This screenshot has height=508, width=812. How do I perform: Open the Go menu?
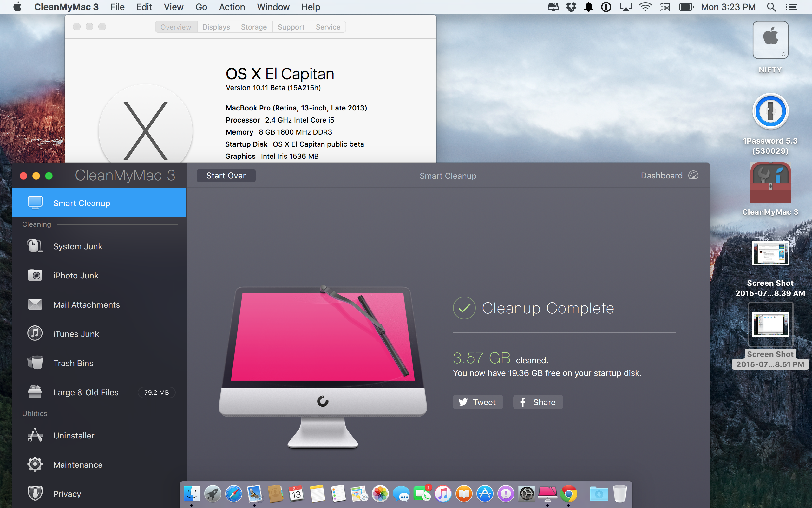(201, 7)
